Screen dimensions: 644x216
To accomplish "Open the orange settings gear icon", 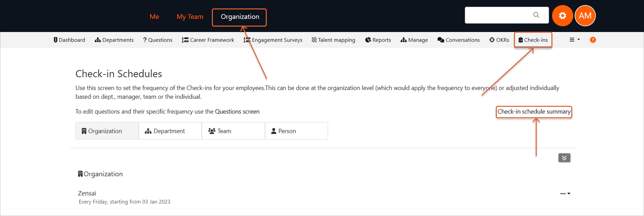I will [x=562, y=16].
